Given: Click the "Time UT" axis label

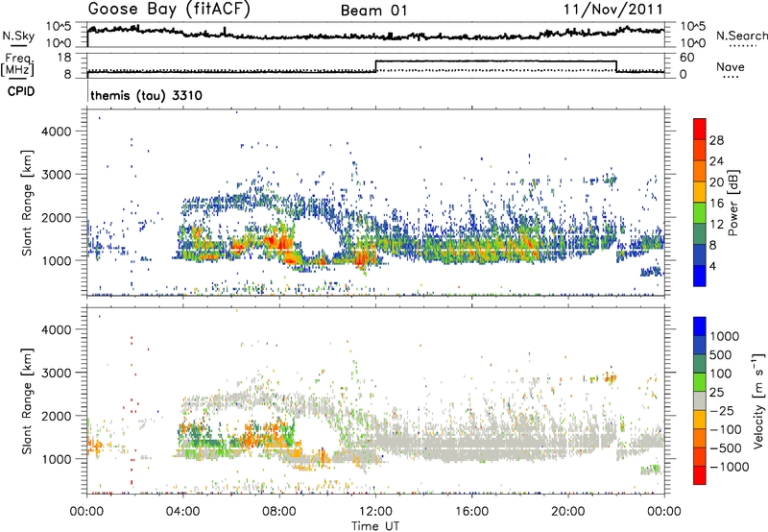Looking at the screenshot, I should (x=375, y=526).
